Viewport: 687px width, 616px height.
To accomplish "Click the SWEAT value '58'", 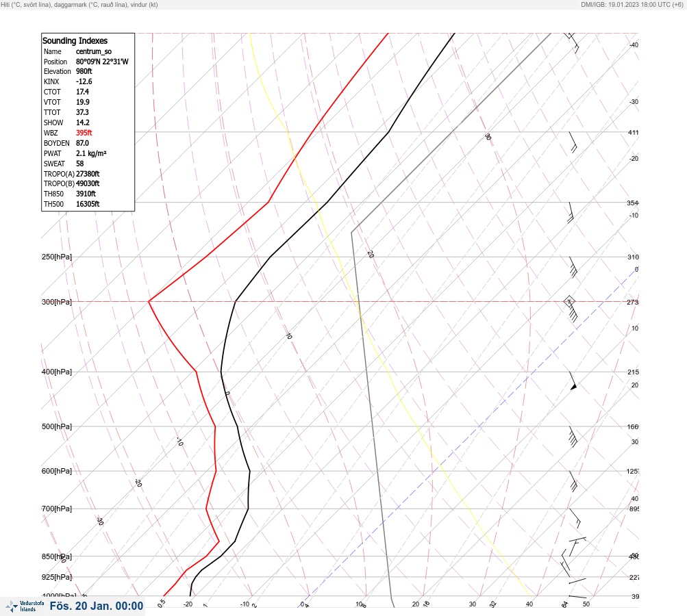I will click(x=79, y=164).
